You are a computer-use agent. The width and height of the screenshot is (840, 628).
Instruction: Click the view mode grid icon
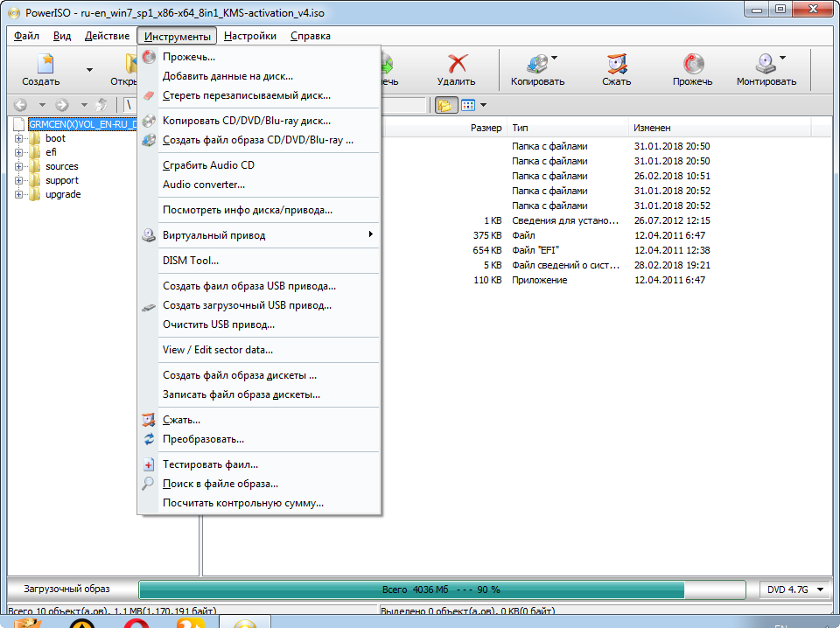click(x=468, y=105)
